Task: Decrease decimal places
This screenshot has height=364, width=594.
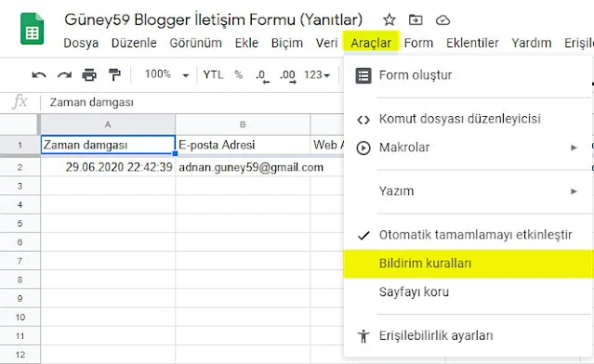Action: coord(262,75)
